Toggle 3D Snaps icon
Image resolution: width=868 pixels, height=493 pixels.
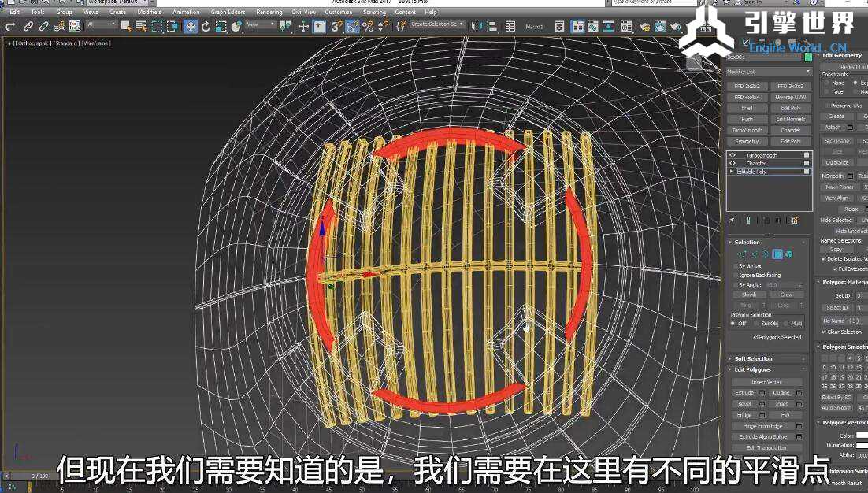(336, 26)
